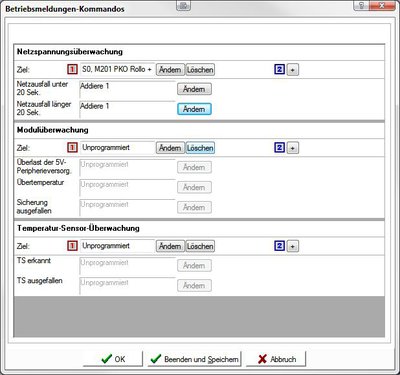Screen dimensions: 400x375
Task: Click Beenden und Speichern button
Action: [194, 359]
